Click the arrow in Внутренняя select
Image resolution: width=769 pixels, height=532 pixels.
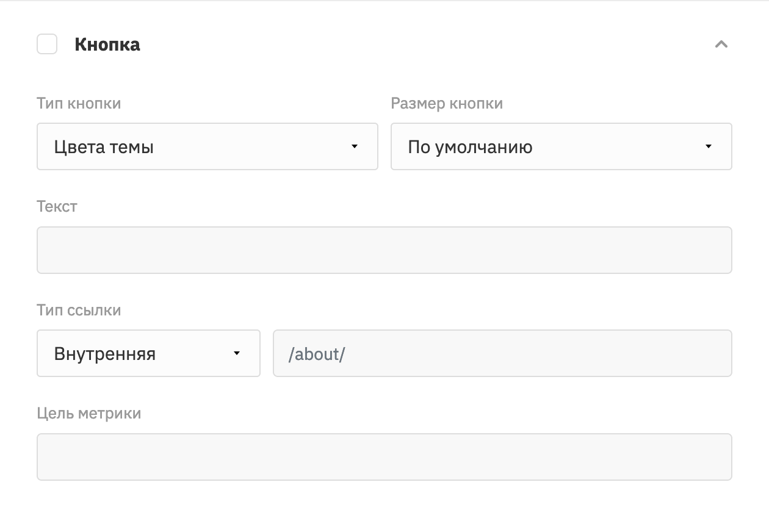point(237,353)
